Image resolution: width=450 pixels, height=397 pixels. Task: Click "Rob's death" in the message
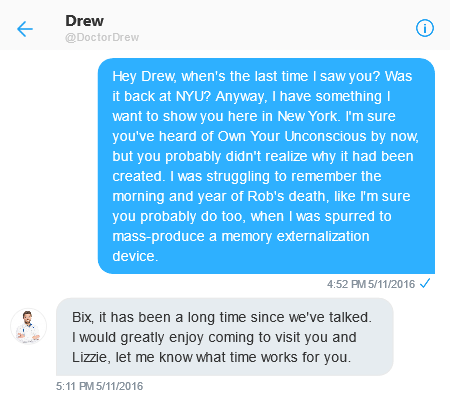pyautogui.click(x=288, y=196)
